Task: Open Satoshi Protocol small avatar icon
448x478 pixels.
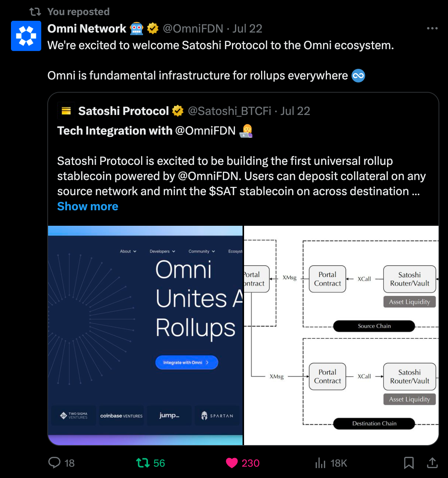Action: [66, 111]
